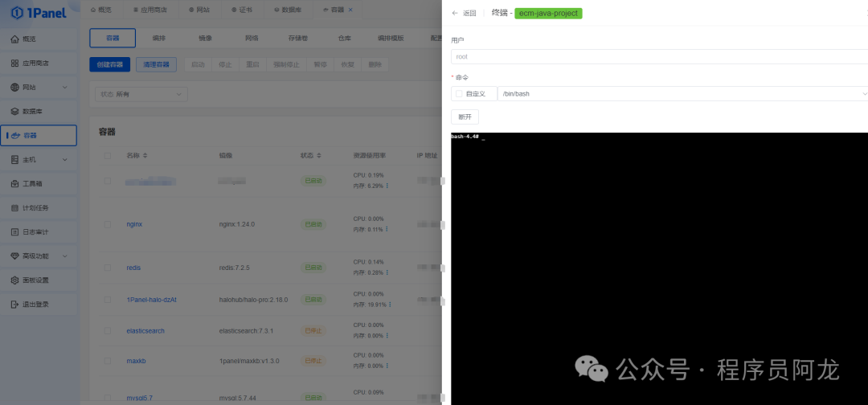Open resource details icon in 1Panel-halo-dzAt row
Viewport: 868px width, 405px height.
pos(391,305)
